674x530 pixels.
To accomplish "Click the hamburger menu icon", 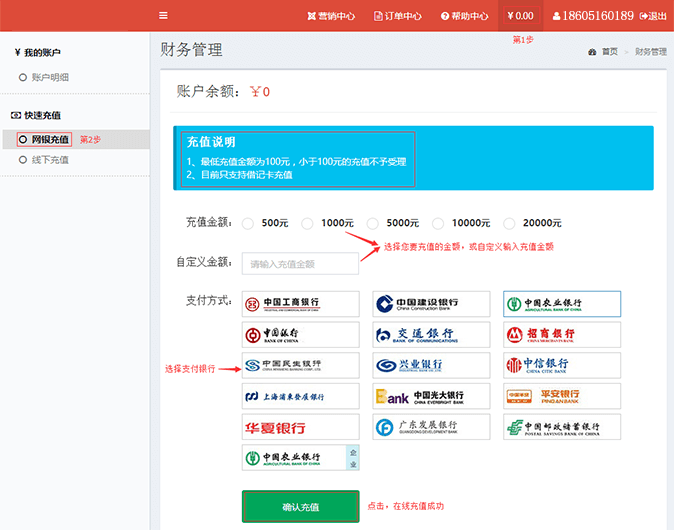I will 163,16.
